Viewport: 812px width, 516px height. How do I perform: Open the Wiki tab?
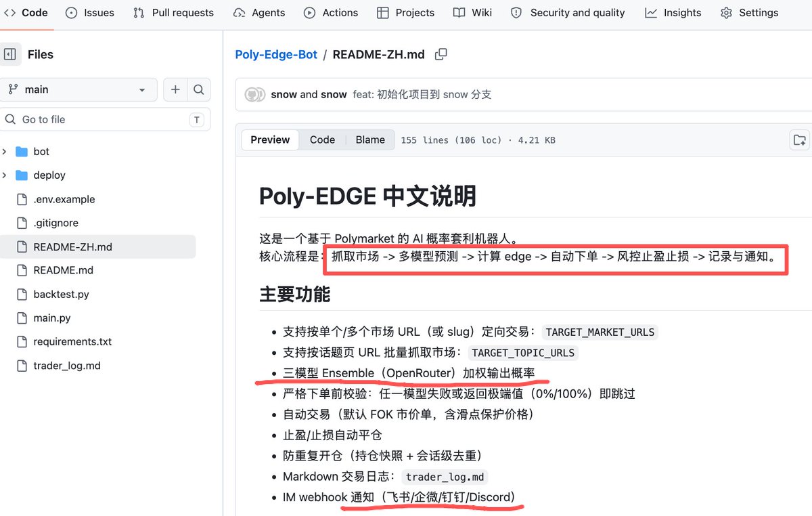(473, 12)
